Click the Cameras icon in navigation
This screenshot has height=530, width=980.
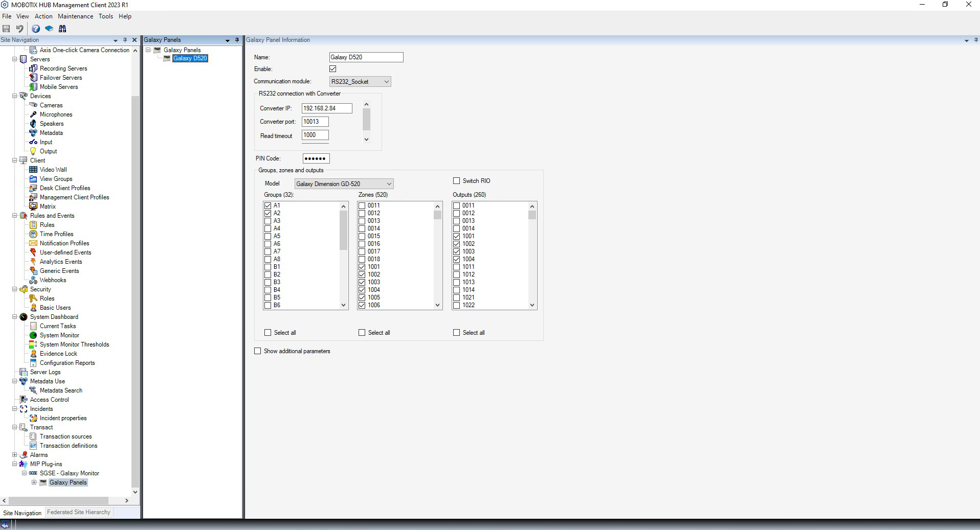coord(33,105)
